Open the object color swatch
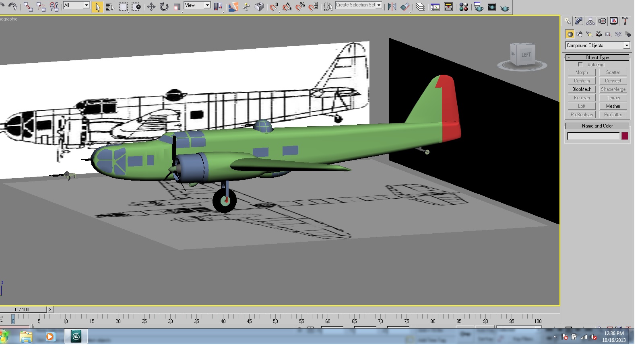This screenshot has height=362, width=644. coord(625,136)
